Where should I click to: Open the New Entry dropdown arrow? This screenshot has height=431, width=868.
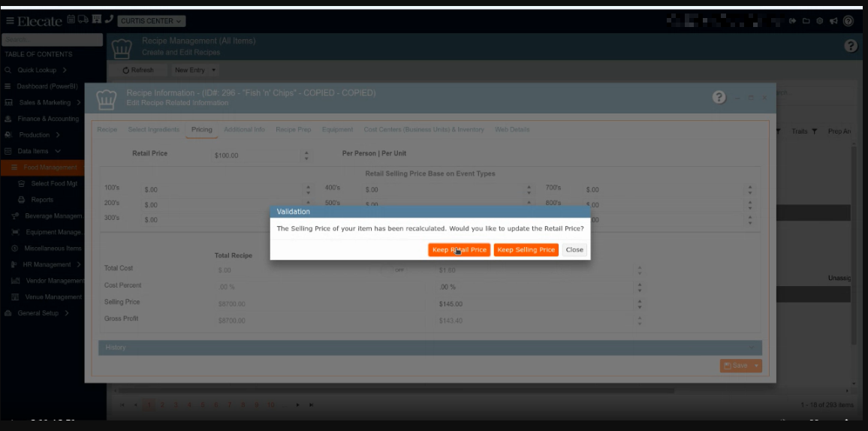(214, 71)
